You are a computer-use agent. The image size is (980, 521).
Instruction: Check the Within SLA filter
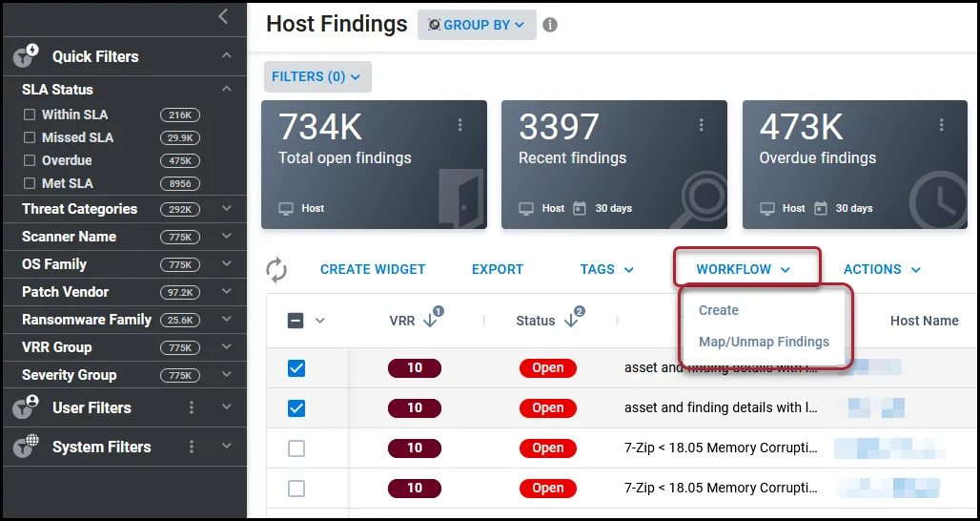click(30, 115)
